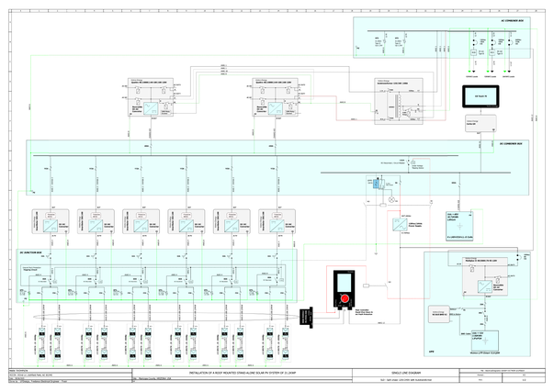This screenshot has height=392, width=554.
Task: Click the SINGLE LINE DIAGRAM title cell
Action: [x=406, y=373]
